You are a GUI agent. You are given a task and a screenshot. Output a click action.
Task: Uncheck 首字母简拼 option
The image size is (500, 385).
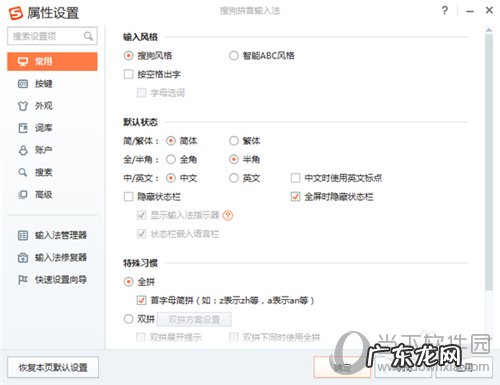(141, 300)
